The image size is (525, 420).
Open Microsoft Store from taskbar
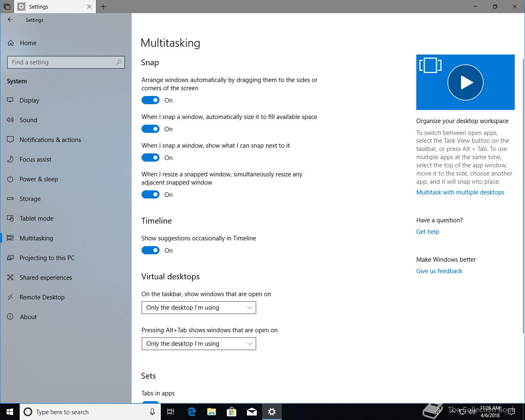232,412
